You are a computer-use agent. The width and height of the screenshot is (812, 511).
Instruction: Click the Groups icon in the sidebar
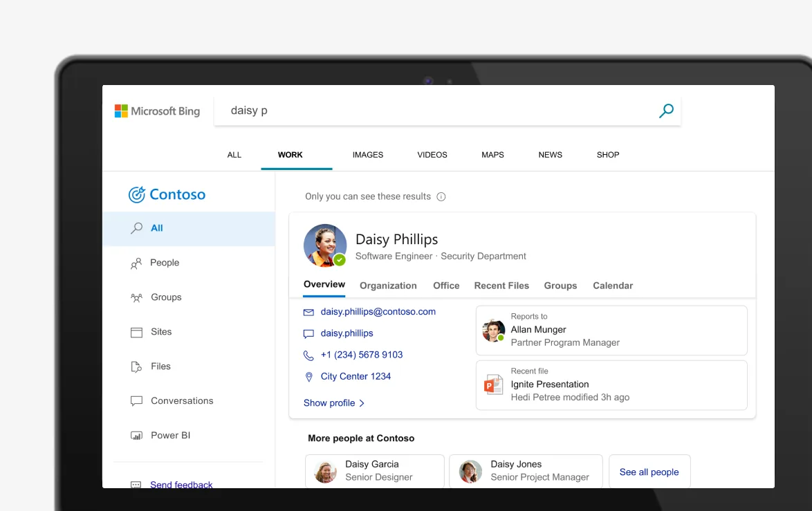[x=136, y=298]
